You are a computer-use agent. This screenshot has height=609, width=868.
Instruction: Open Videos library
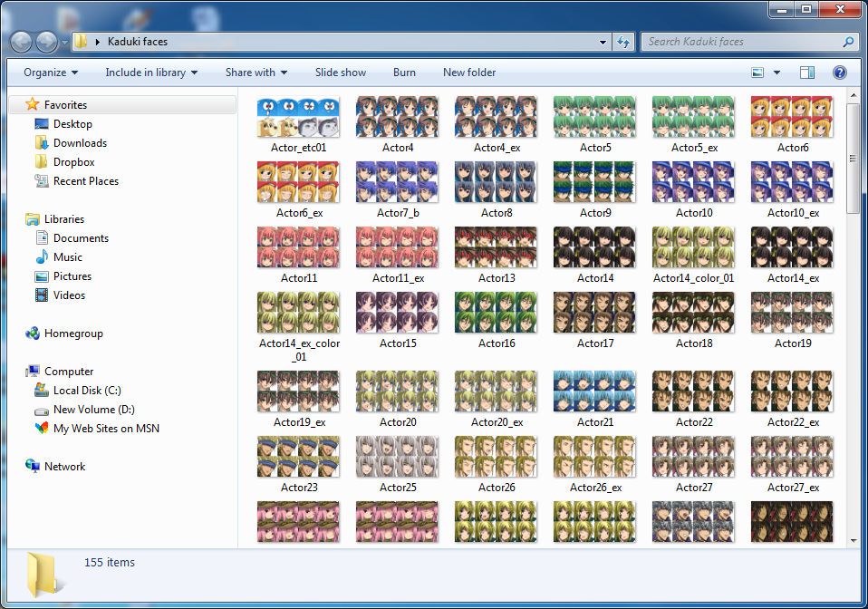[x=69, y=295]
